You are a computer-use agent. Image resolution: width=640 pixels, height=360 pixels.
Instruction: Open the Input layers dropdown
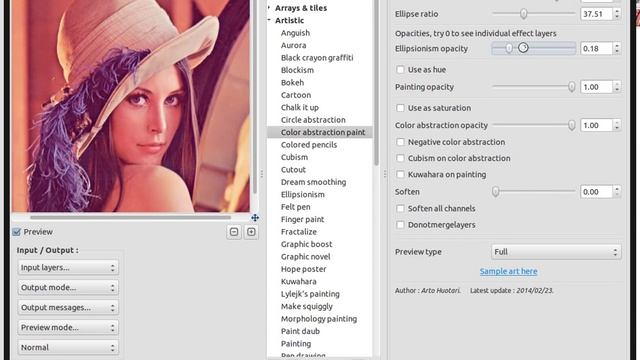[68, 267]
